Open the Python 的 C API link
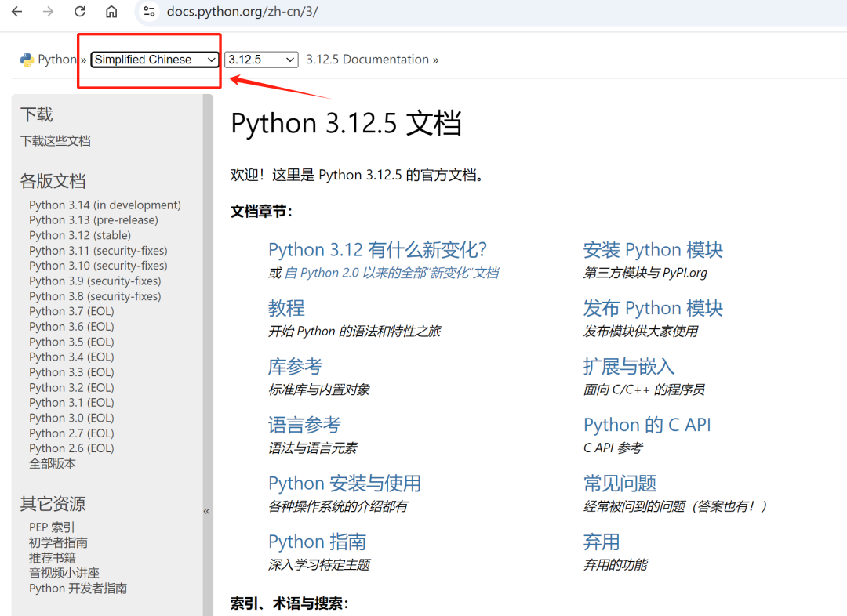Screen dimensions: 847x616 (647, 425)
